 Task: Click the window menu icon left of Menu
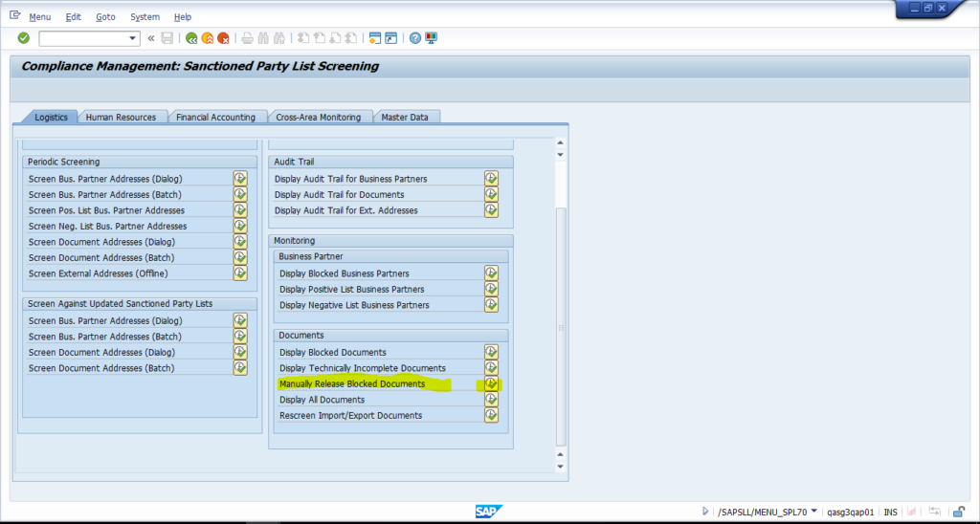tap(15, 15)
